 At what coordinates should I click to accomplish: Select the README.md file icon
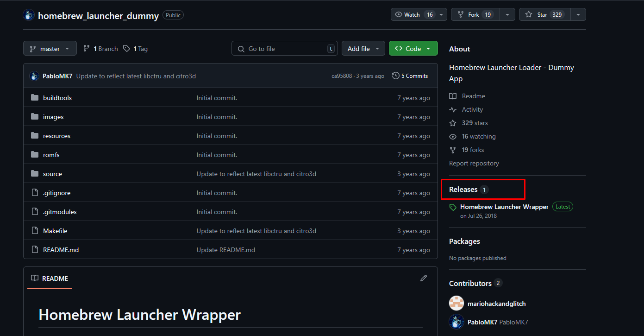tap(35, 250)
